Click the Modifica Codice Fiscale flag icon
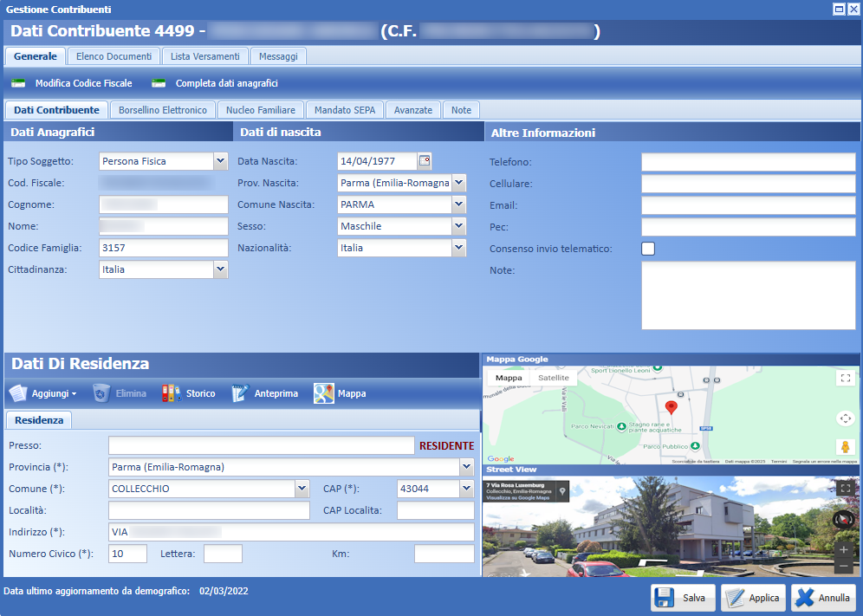The image size is (863, 616). [x=18, y=83]
